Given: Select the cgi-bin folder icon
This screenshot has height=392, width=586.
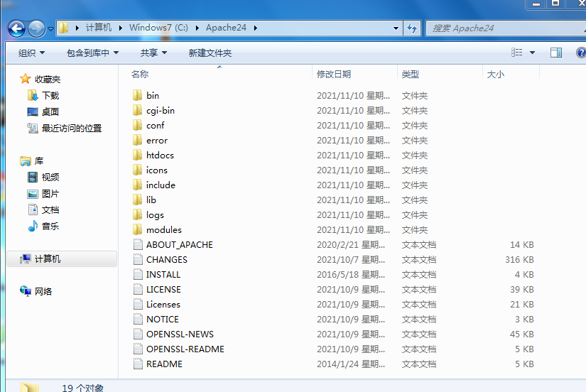Looking at the screenshot, I should coord(138,110).
